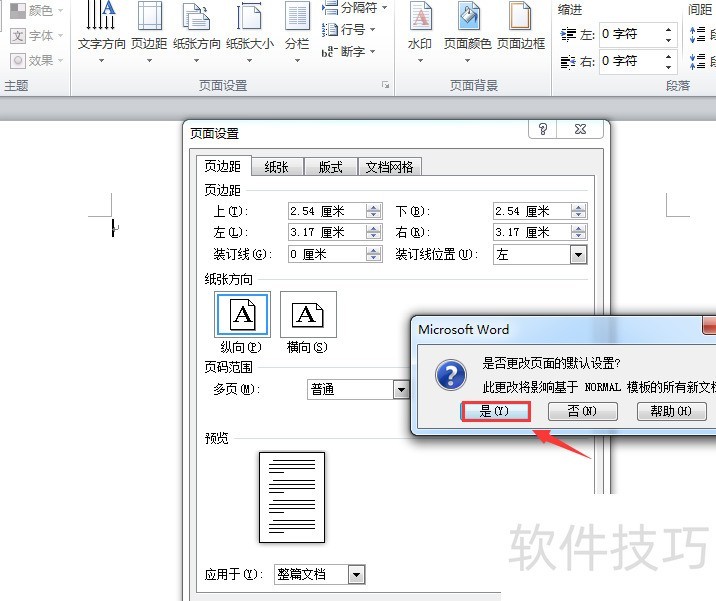Open the theme Colors (颜色) dropdown
Viewport: 716px width, 601px height.
pyautogui.click(x=37, y=10)
